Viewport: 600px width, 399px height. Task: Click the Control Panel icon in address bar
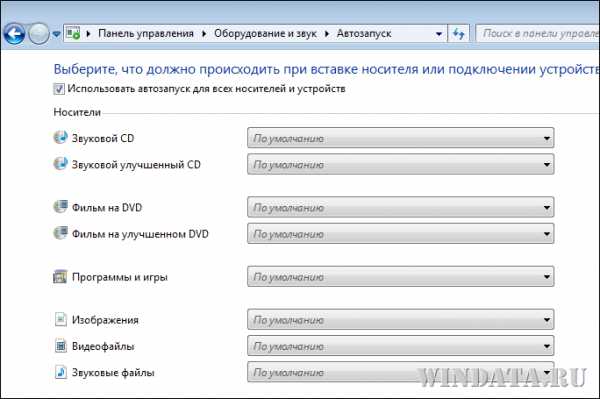(x=73, y=33)
